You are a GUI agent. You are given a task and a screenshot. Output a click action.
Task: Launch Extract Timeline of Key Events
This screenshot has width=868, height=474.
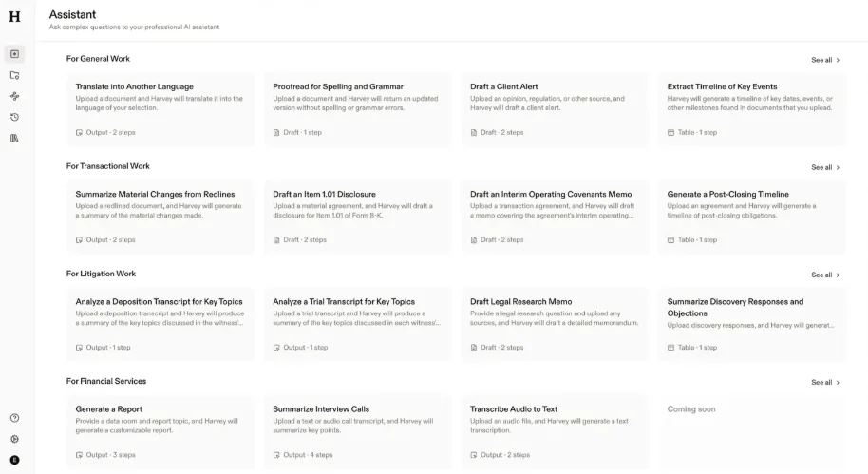pyautogui.click(x=752, y=109)
